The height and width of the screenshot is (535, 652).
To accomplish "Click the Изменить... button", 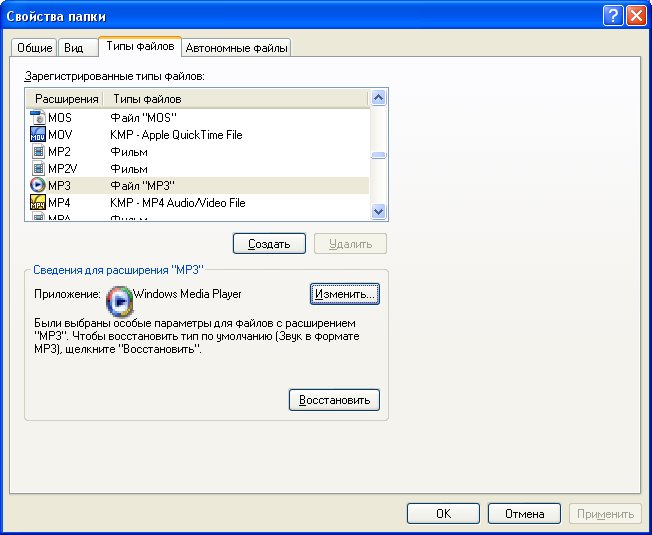I will (x=344, y=294).
